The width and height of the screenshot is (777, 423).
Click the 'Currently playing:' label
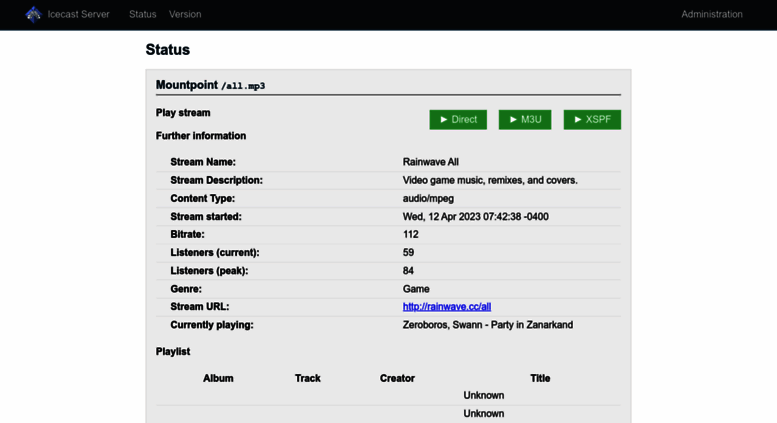point(212,325)
